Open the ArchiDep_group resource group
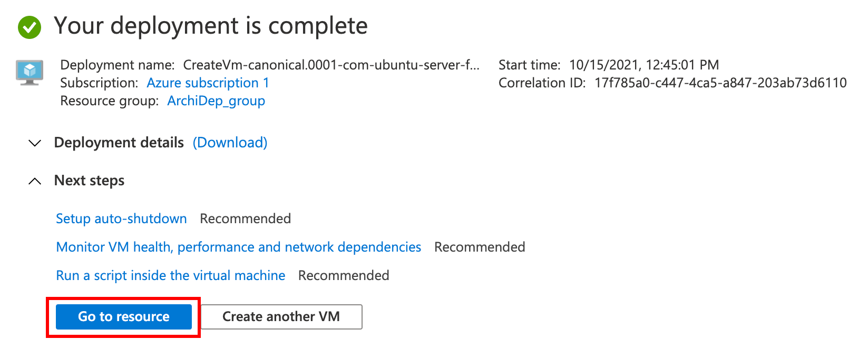Image resolution: width=868 pixels, height=349 pixels. click(216, 101)
